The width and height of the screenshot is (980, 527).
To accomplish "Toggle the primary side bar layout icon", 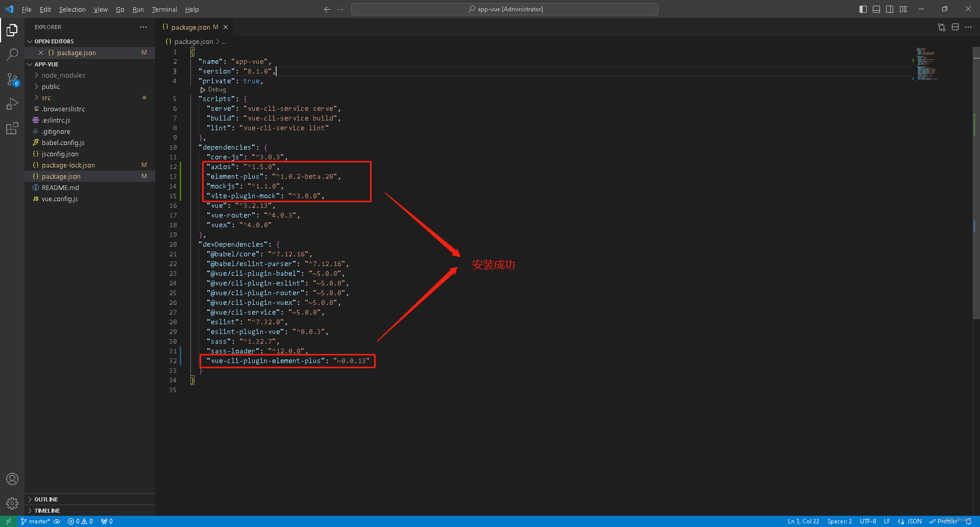I will point(863,9).
